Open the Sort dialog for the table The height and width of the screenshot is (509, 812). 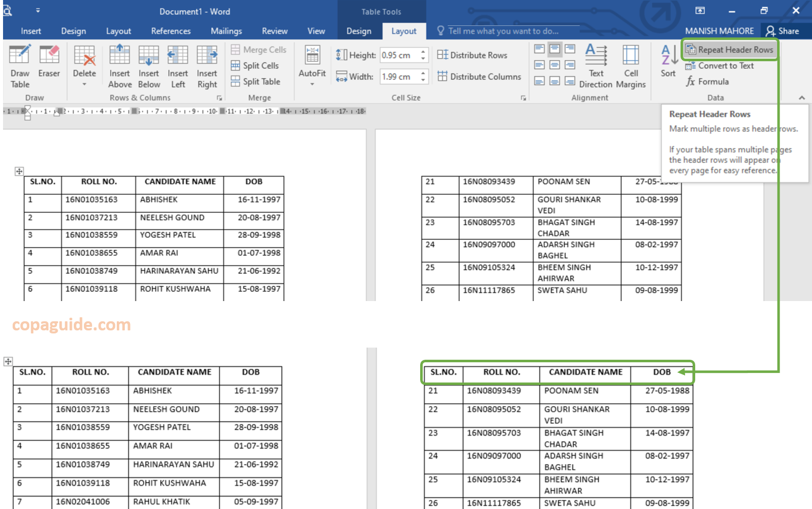(668, 65)
